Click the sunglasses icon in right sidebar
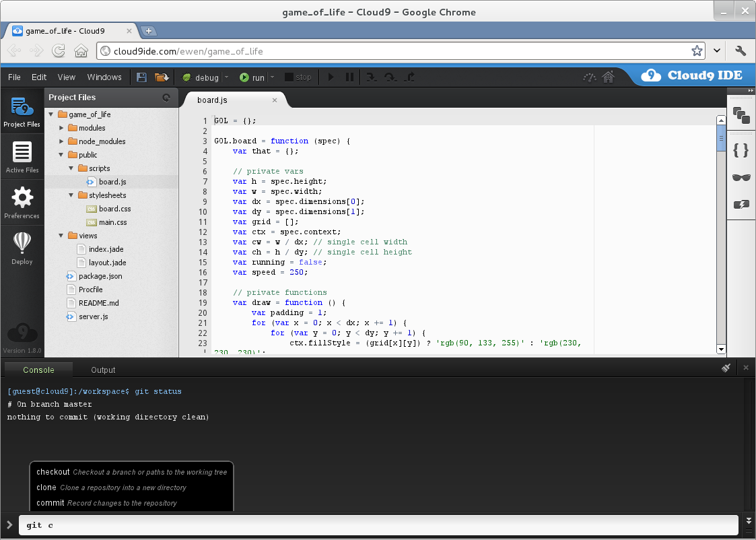756x540 pixels. pos(741,178)
